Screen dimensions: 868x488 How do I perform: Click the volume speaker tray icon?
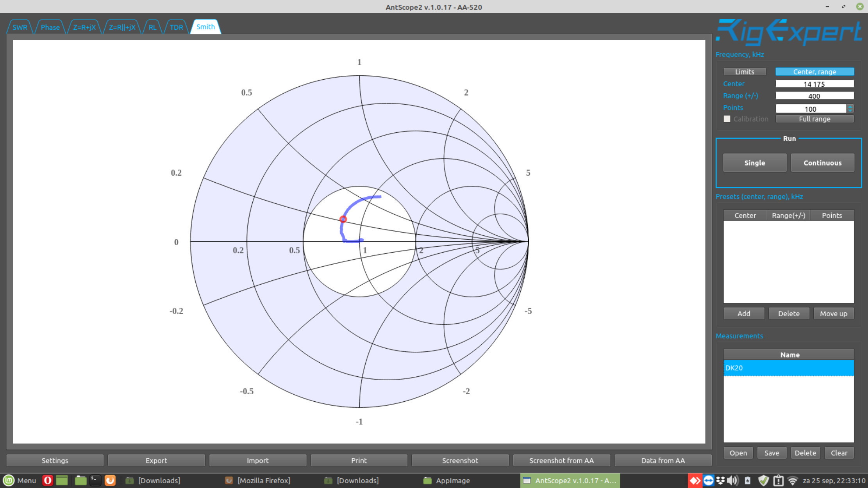pos(732,480)
